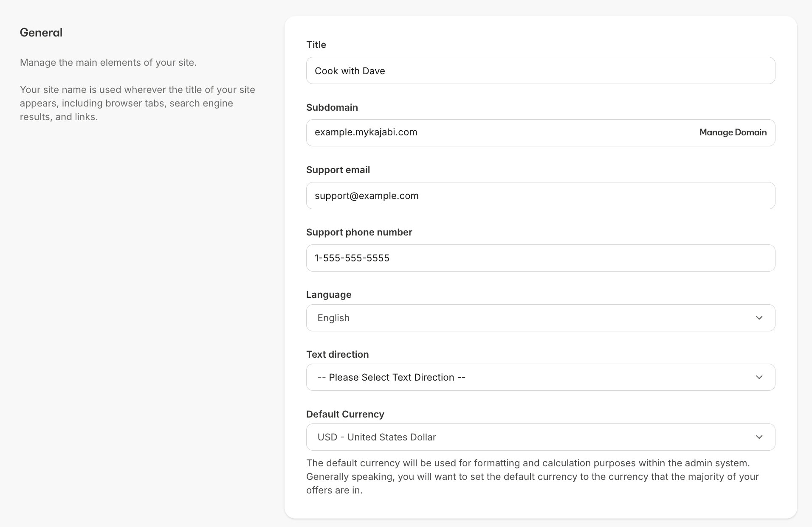
Task: Click the Manage Domain link
Action: tap(733, 132)
